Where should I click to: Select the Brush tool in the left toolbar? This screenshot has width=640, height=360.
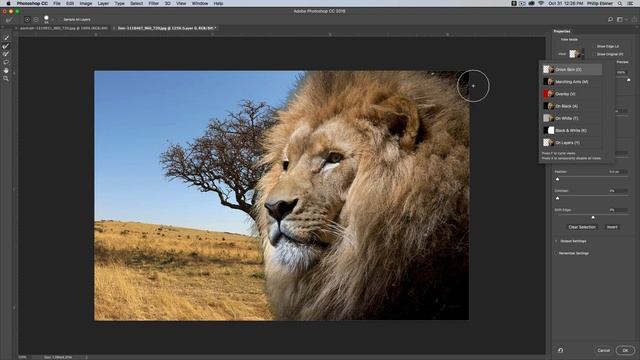[x=6, y=54]
